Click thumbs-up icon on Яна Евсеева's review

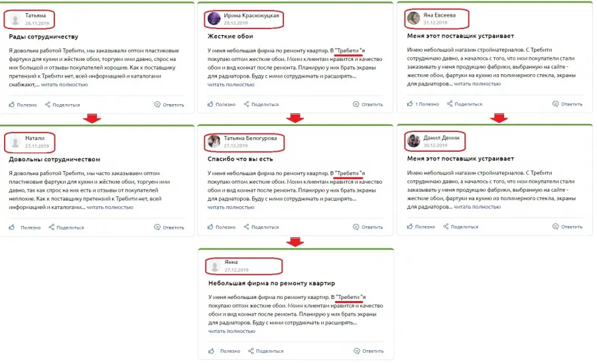tap(410, 103)
